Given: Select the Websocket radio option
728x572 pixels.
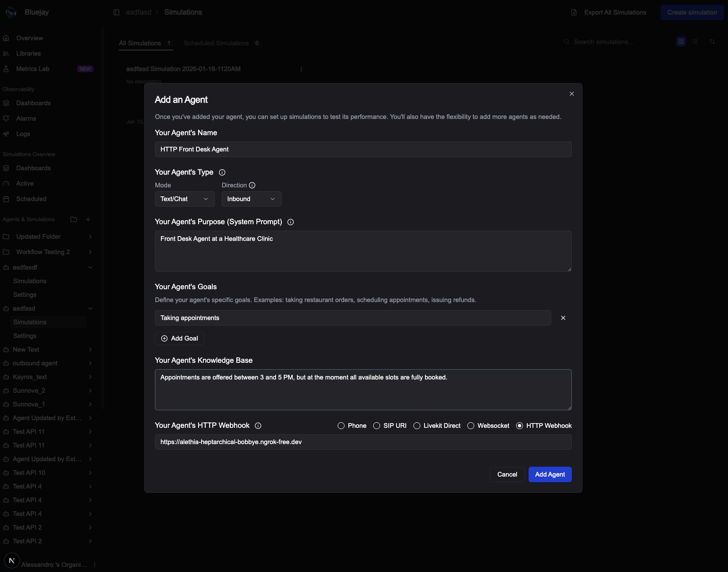Looking at the screenshot, I should pos(471,426).
